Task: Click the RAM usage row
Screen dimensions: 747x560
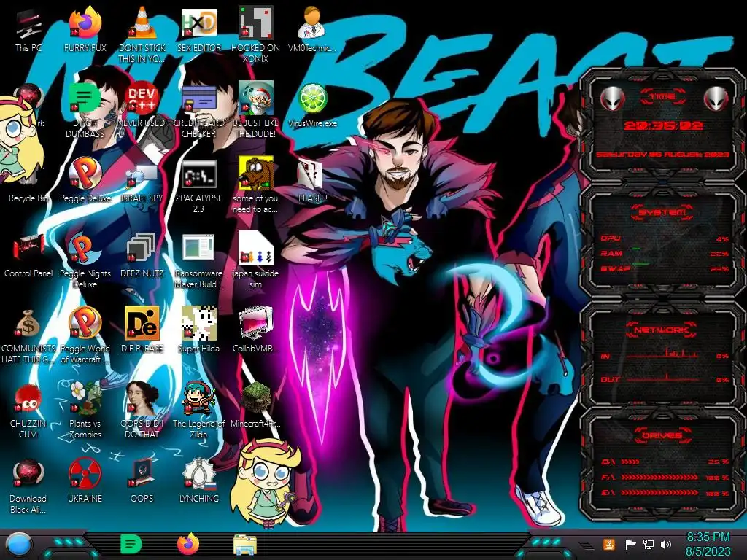Action: [665, 254]
